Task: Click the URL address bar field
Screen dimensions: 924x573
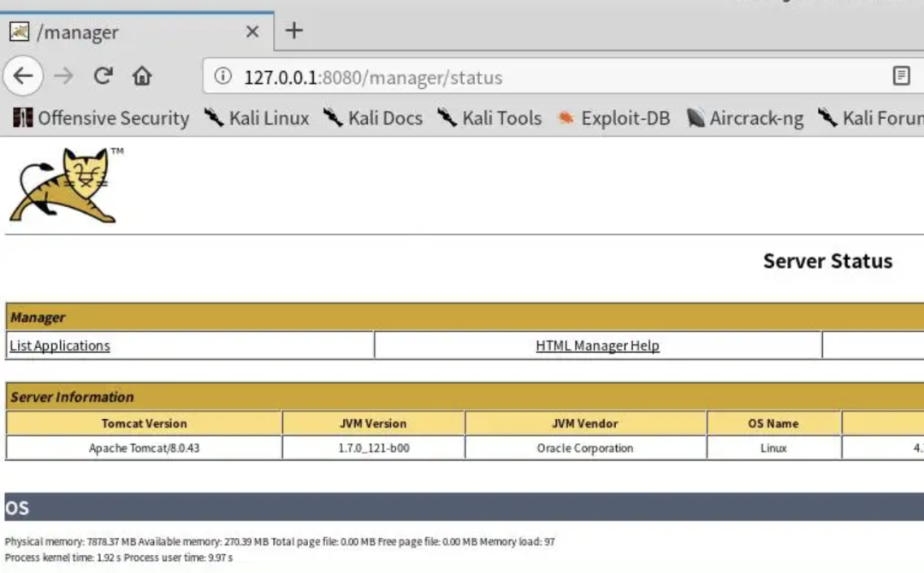Action: 548,77
